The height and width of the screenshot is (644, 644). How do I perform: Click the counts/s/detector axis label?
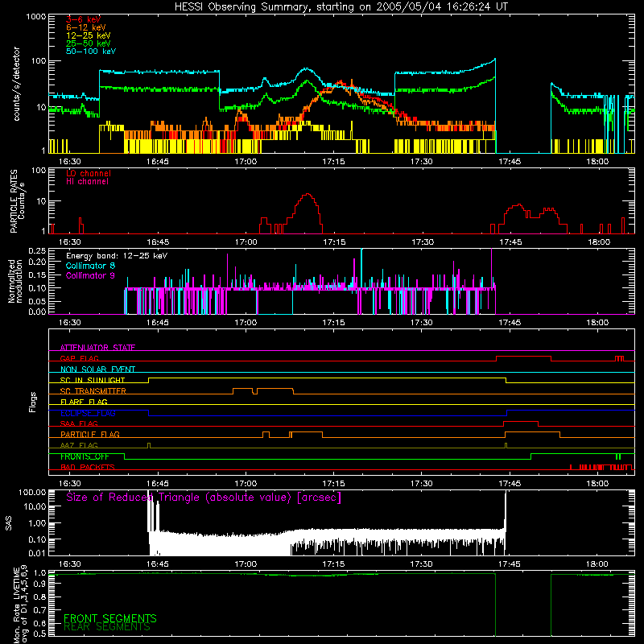pyautogui.click(x=16, y=84)
